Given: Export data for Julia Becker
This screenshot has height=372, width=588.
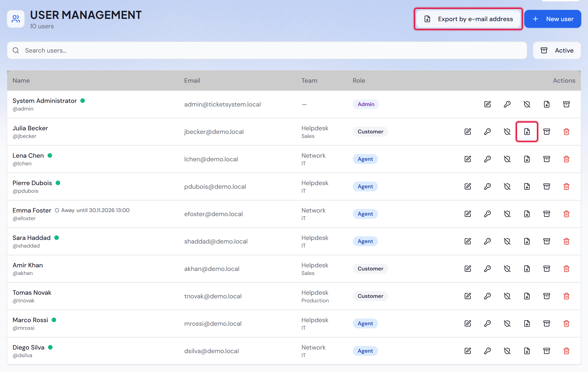Looking at the screenshot, I should [x=527, y=132].
